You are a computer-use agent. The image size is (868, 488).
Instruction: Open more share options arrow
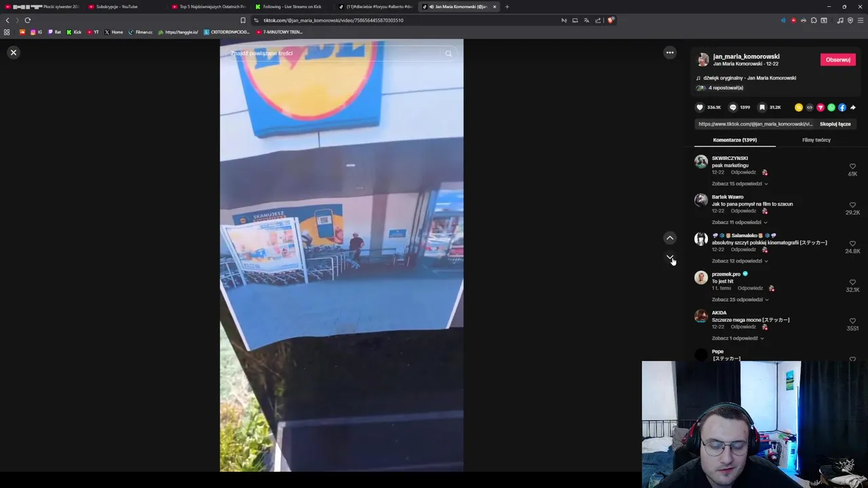point(853,107)
